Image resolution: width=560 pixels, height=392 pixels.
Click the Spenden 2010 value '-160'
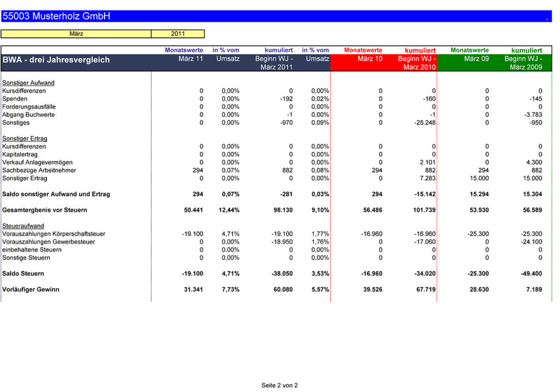coord(429,99)
